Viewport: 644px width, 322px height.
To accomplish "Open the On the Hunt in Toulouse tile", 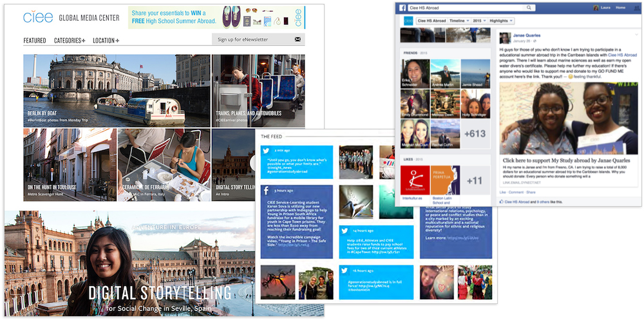I will (x=70, y=165).
